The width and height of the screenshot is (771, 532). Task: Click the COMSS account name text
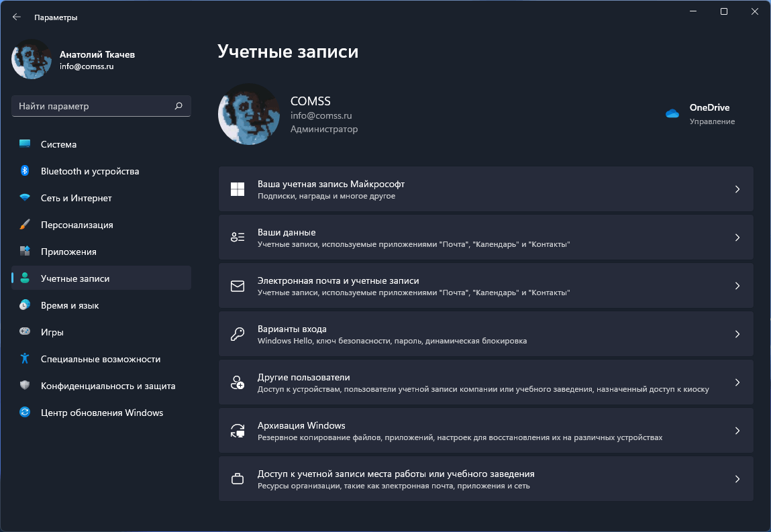tap(310, 101)
